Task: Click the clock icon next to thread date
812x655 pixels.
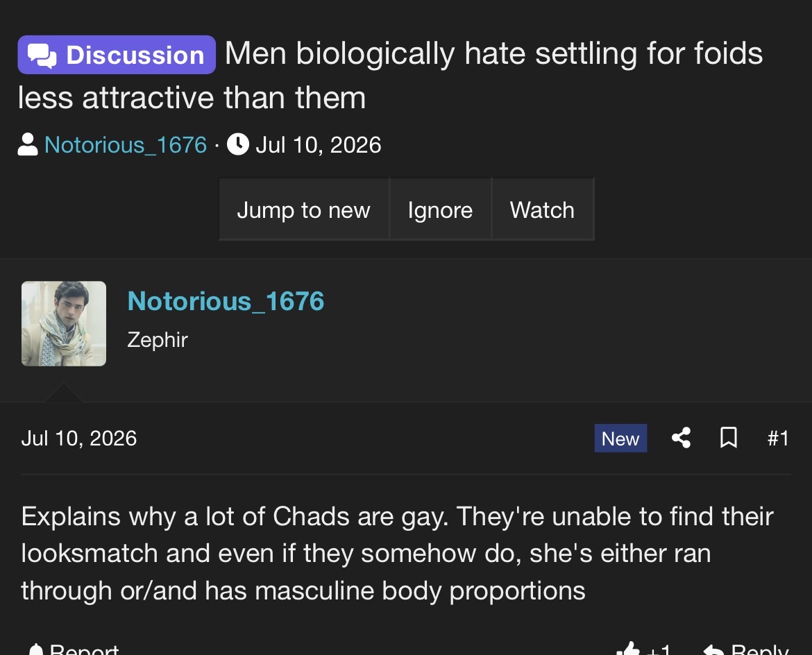Action: 238,144
